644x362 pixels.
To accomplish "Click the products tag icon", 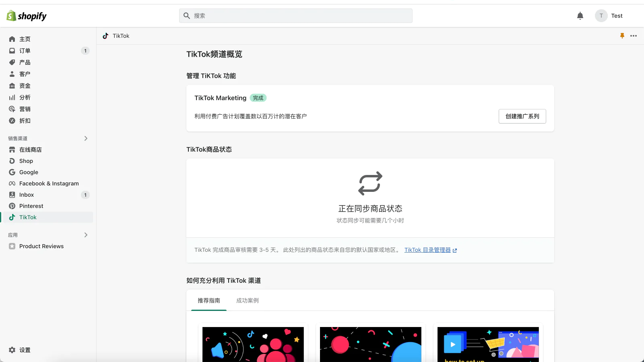I will [12, 62].
